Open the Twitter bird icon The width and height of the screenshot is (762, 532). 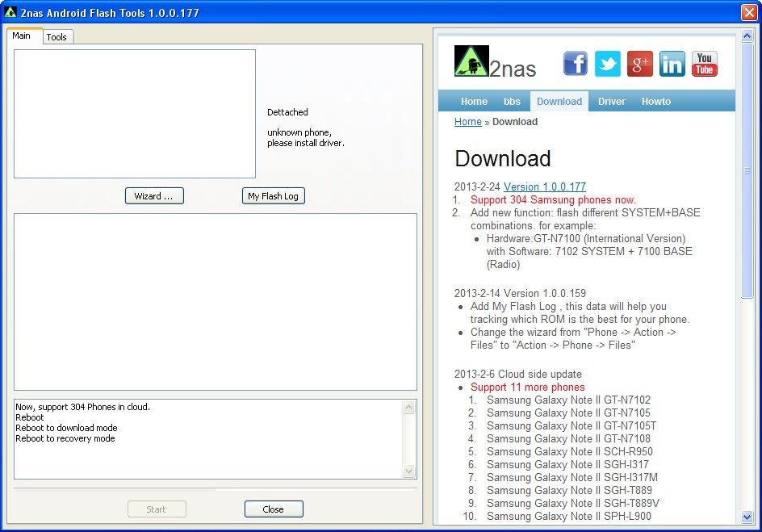(x=608, y=64)
